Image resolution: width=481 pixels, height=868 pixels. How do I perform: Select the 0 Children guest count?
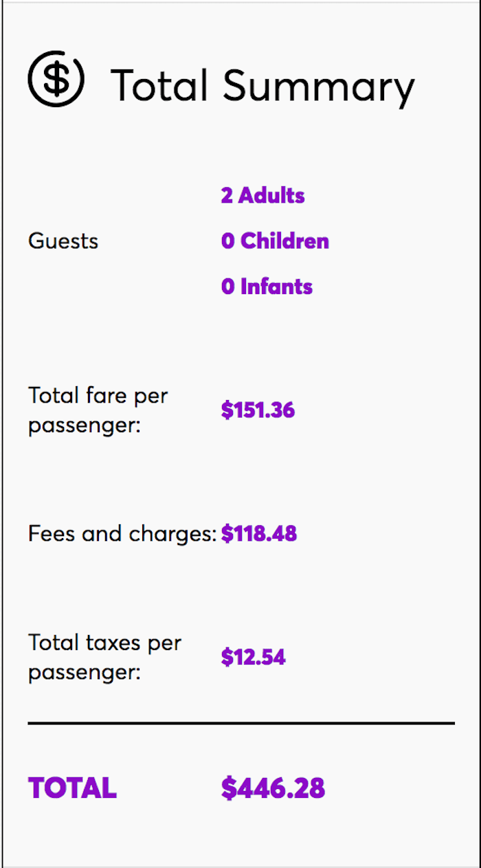pos(275,241)
